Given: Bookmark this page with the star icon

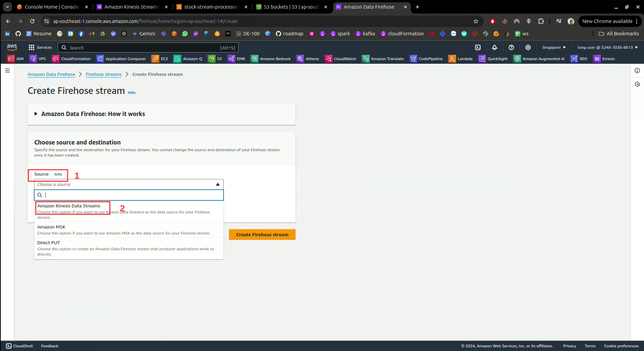Looking at the screenshot, I should [x=476, y=21].
